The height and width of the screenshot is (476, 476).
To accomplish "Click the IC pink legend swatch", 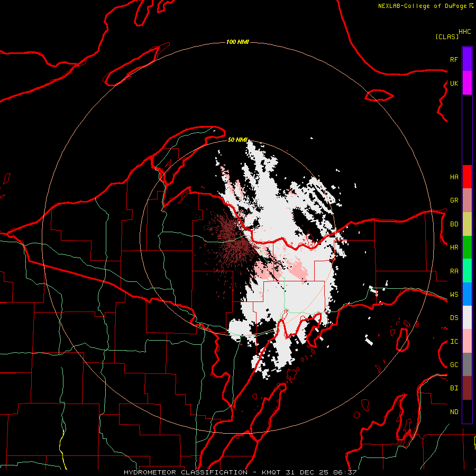I will pos(467,341).
